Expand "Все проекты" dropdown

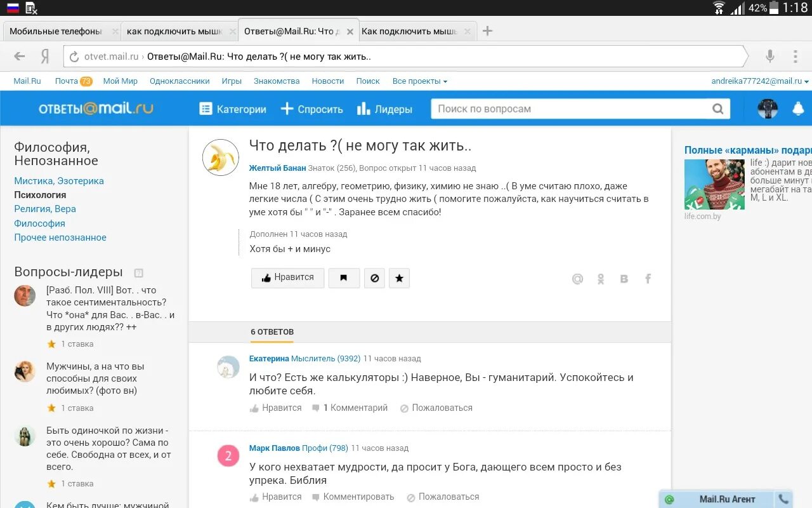click(x=420, y=81)
